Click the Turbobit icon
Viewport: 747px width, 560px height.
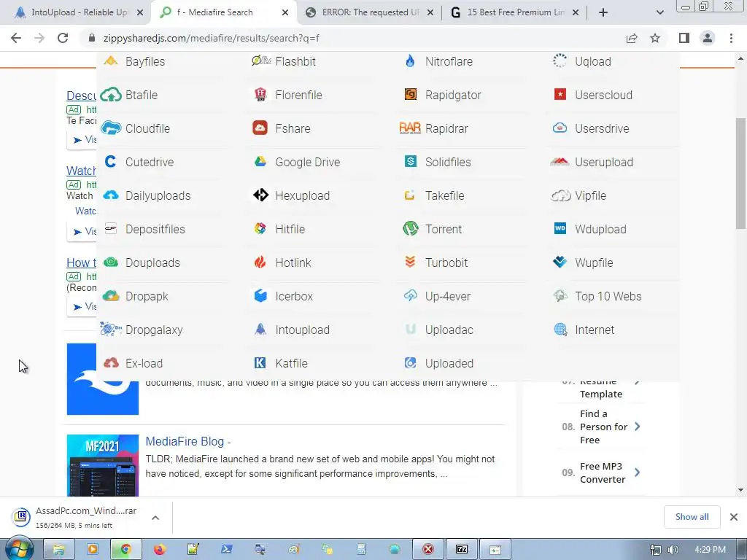click(x=410, y=262)
